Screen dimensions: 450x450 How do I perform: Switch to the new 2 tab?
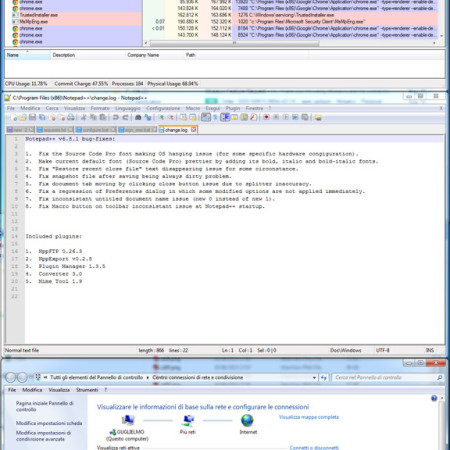20,130
